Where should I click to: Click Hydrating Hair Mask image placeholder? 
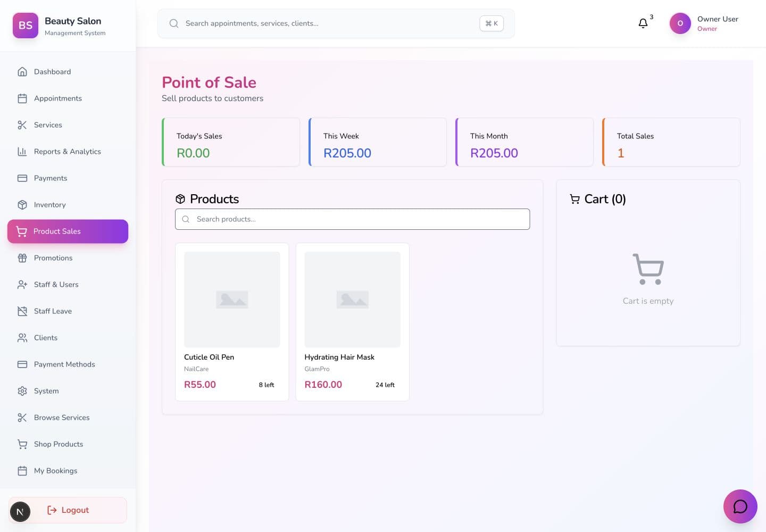(352, 300)
